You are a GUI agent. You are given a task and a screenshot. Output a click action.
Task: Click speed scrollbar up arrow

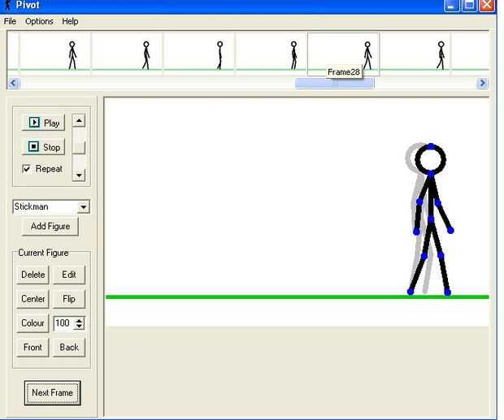click(79, 121)
